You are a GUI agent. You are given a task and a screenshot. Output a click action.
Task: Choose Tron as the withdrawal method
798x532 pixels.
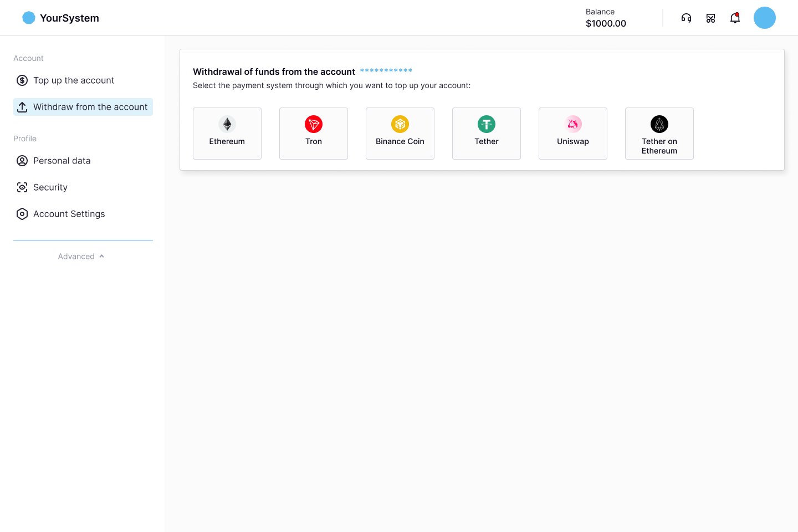314,134
